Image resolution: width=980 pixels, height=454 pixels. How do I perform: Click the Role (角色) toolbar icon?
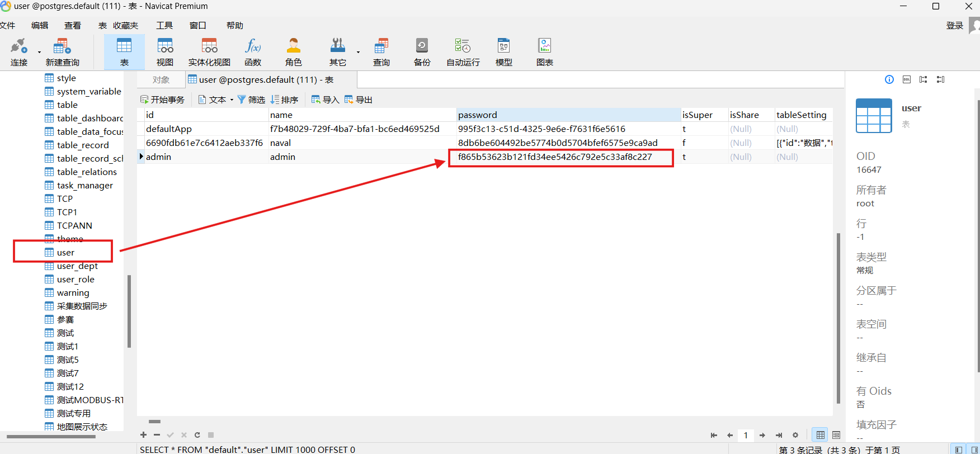click(293, 51)
